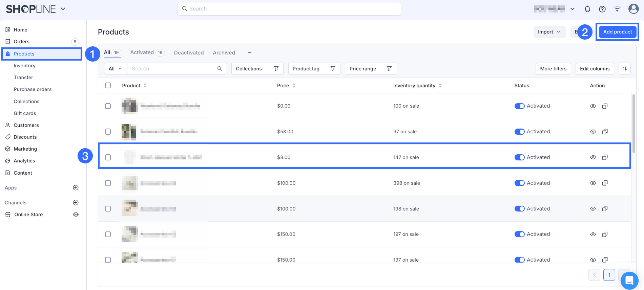Open the Collections filter dropdown
Image resolution: width=644 pixels, height=290 pixels.
[257, 69]
